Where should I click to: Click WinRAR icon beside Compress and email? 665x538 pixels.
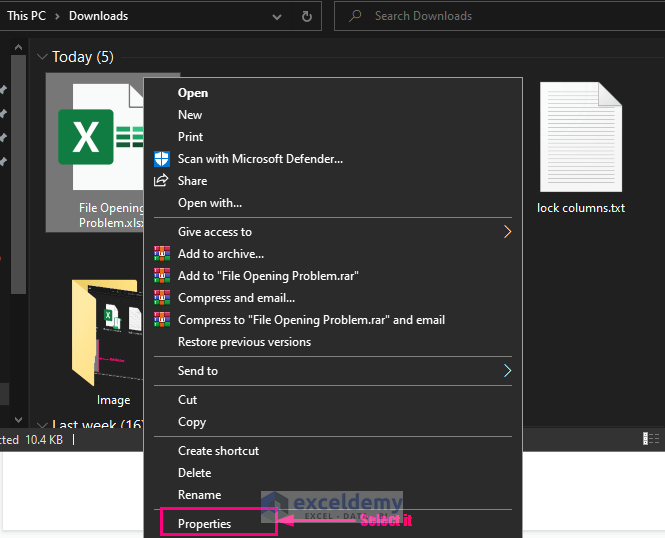click(x=162, y=298)
